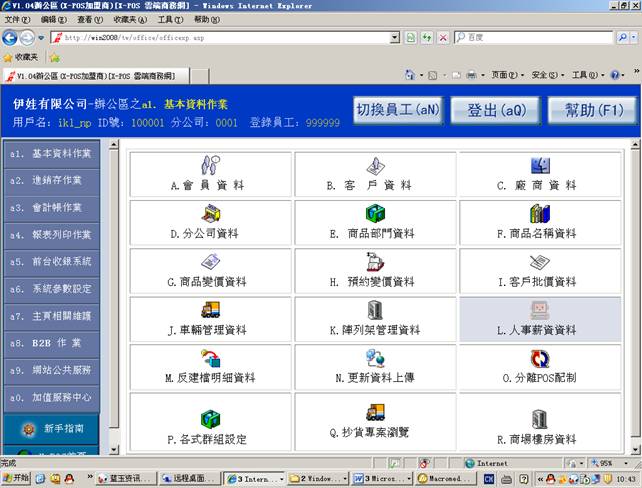Image resolution: width=642 pixels, height=488 pixels.
Task: Open A.會員資料 member data icon
Action: [x=210, y=166]
